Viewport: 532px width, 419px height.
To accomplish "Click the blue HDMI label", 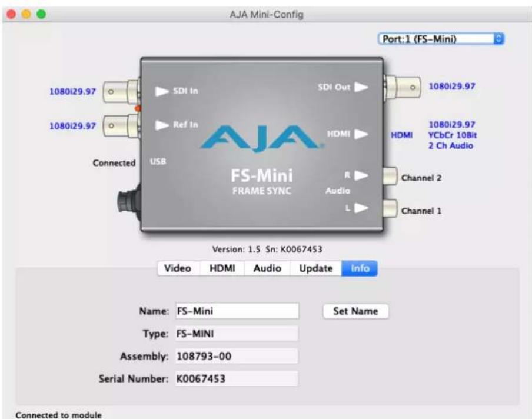I will tap(402, 135).
